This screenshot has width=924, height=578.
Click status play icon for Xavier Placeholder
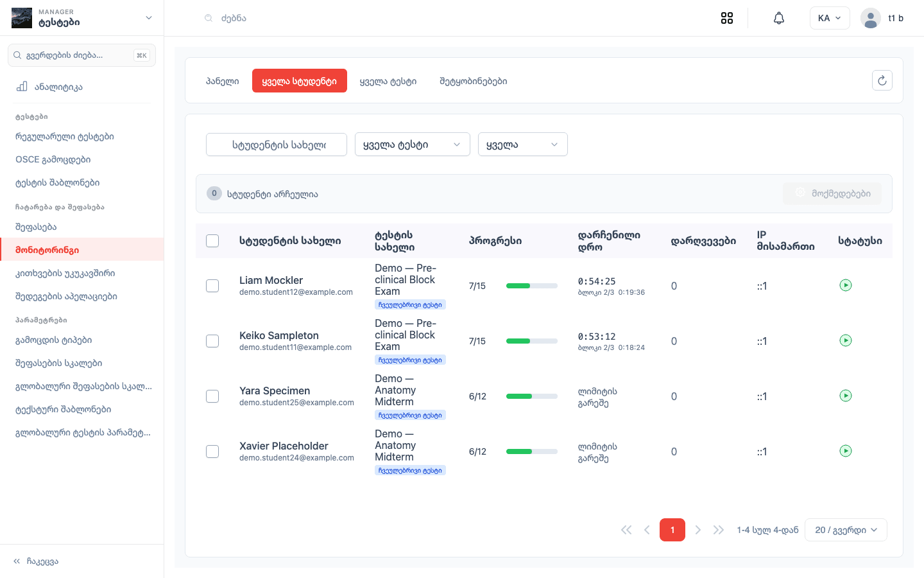click(x=846, y=451)
